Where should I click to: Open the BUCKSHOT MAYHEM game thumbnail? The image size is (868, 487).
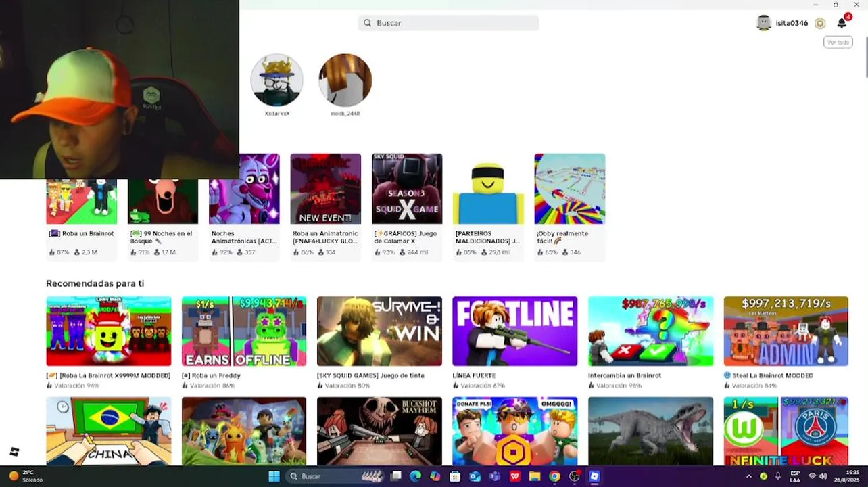379,432
